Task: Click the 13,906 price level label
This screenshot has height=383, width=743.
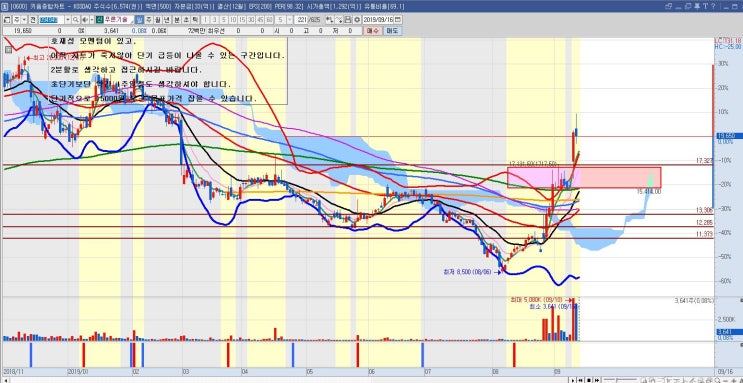Action: point(704,210)
